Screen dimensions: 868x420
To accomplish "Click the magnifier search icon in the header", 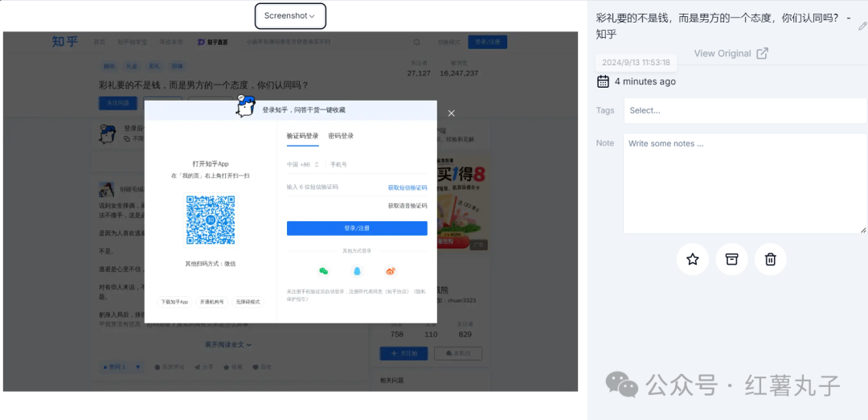I will click(417, 42).
